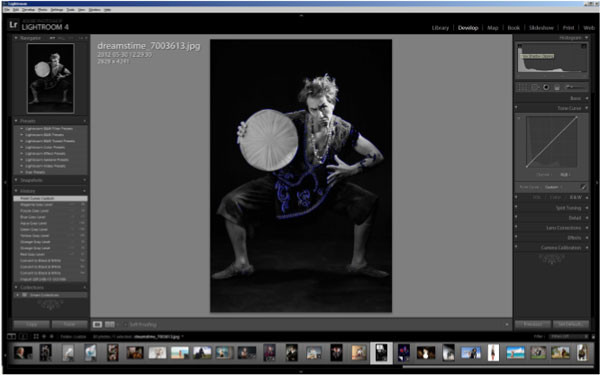Toggle the Tone Curve panel on/off switch

coord(517,108)
